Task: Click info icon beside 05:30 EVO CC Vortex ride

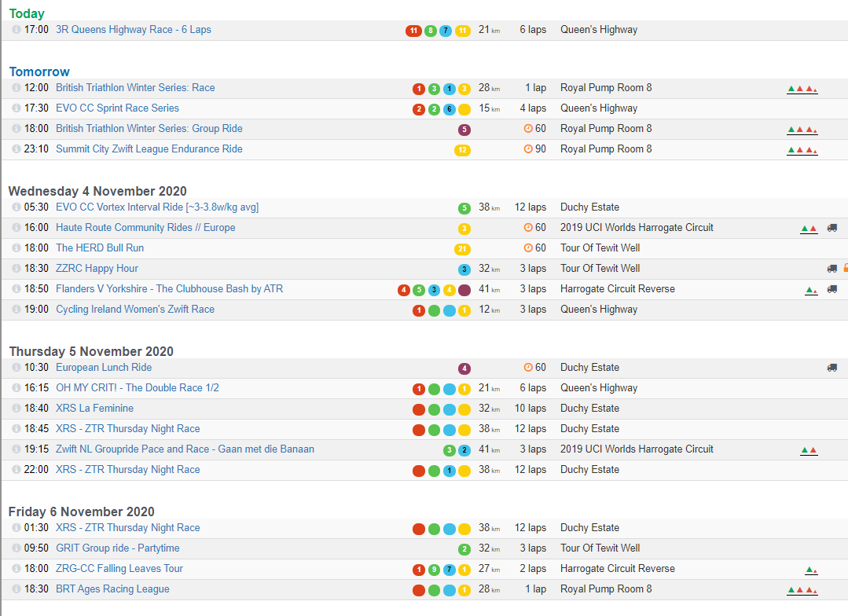Action: (x=17, y=207)
